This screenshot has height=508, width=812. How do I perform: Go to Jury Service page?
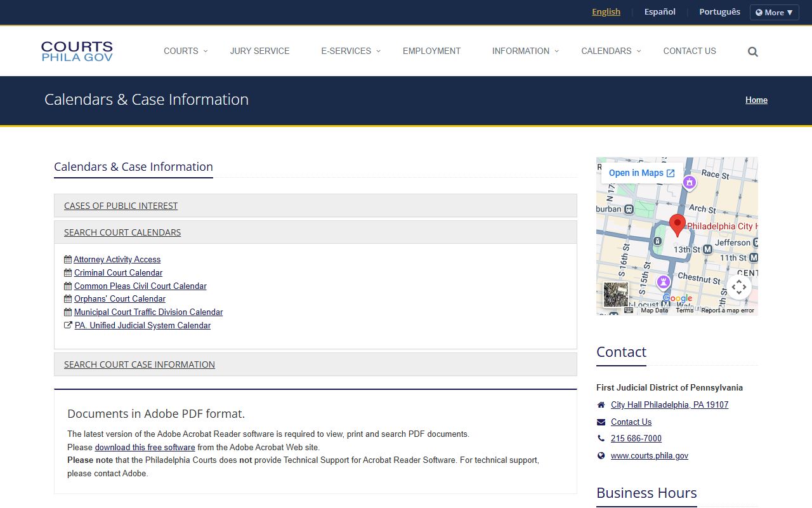click(x=259, y=51)
